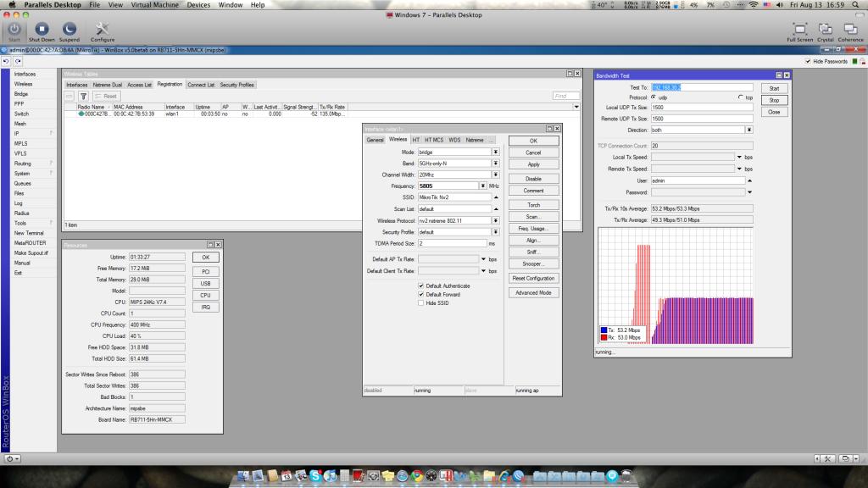Click the Test To address field
The width and height of the screenshot is (868, 488).
click(695, 87)
